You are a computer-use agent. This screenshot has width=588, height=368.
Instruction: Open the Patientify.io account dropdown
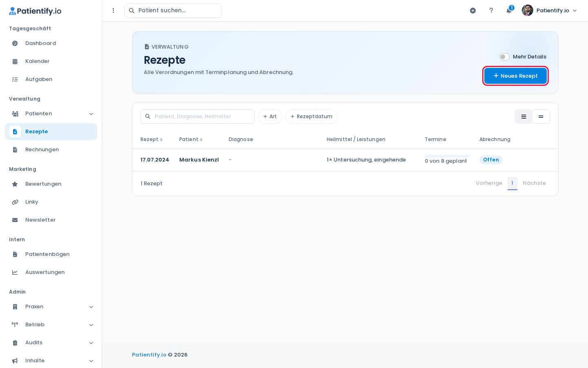point(550,11)
